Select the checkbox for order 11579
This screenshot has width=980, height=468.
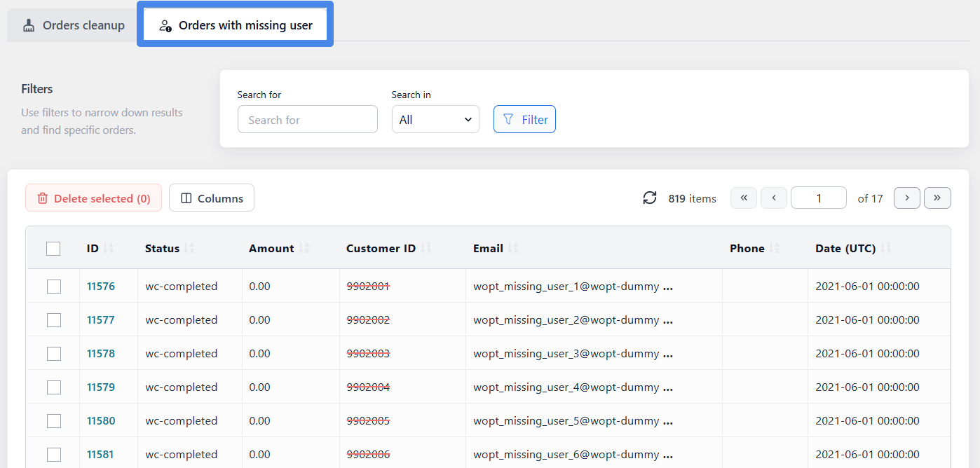(54, 387)
